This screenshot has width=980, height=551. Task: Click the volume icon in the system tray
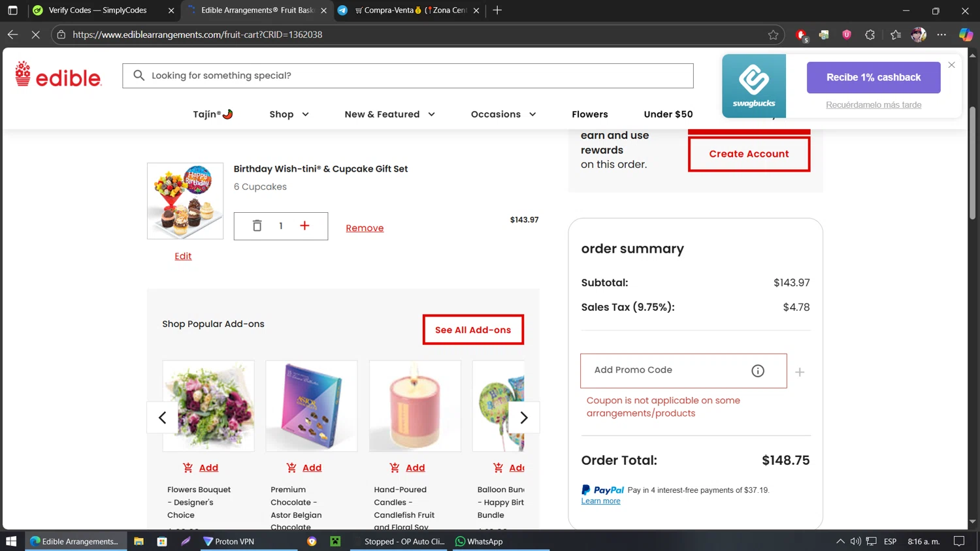pos(855,541)
